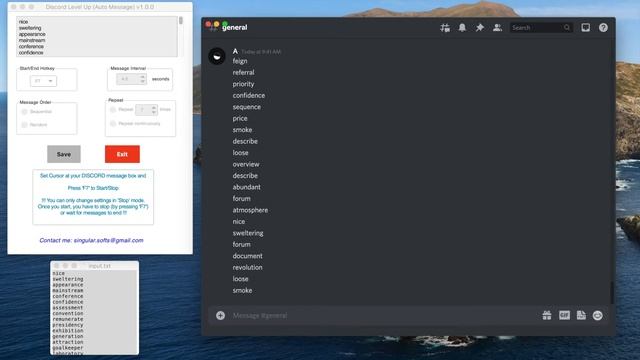Click 'mainstream' in the app message list
This screenshot has width=640, height=360.
[x=32, y=40]
